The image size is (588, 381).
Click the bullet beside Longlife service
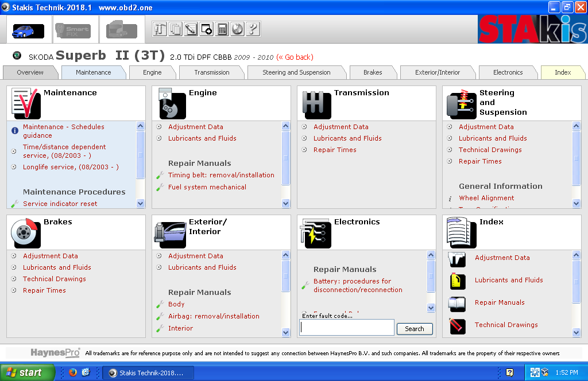pyautogui.click(x=14, y=167)
